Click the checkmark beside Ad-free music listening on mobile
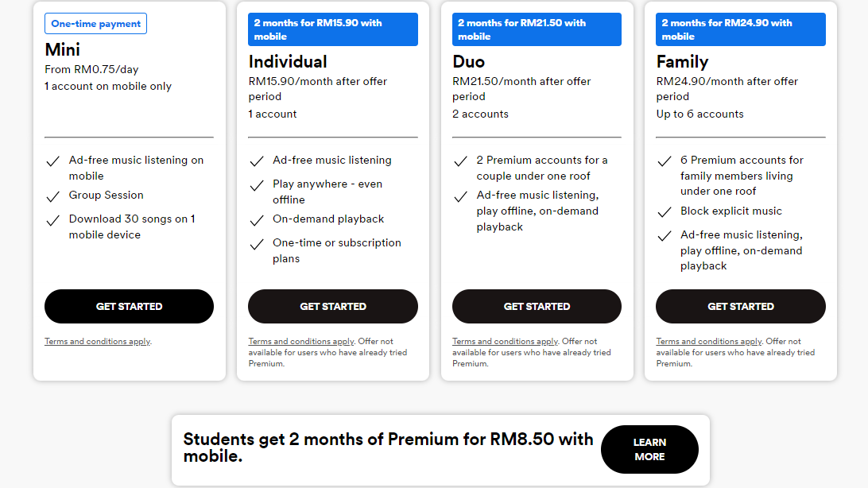The height and width of the screenshot is (488, 868). 52,161
